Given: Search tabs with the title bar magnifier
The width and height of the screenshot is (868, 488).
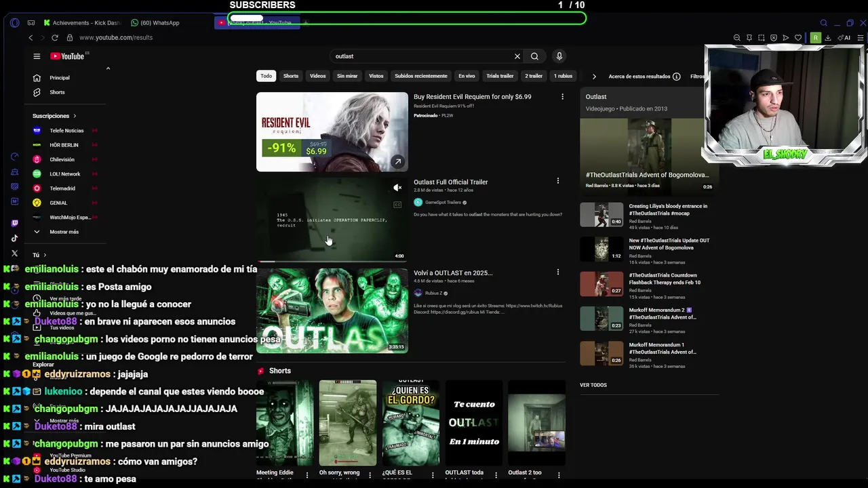Looking at the screenshot, I should (x=823, y=23).
